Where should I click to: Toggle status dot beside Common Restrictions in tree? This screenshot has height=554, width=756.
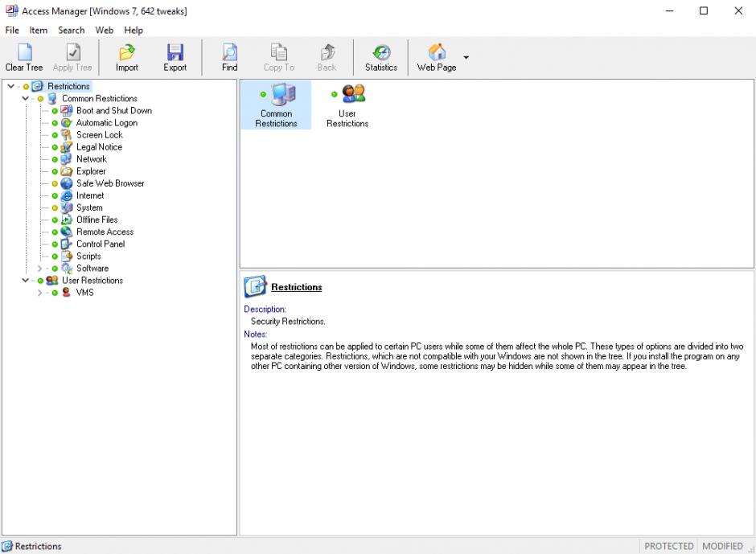click(40, 99)
